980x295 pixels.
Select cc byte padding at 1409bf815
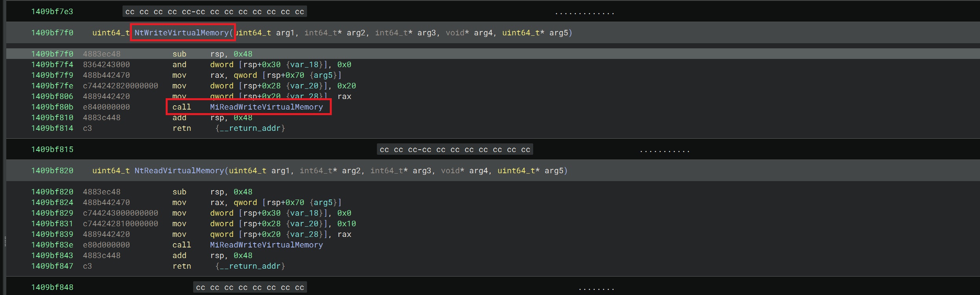pos(455,150)
